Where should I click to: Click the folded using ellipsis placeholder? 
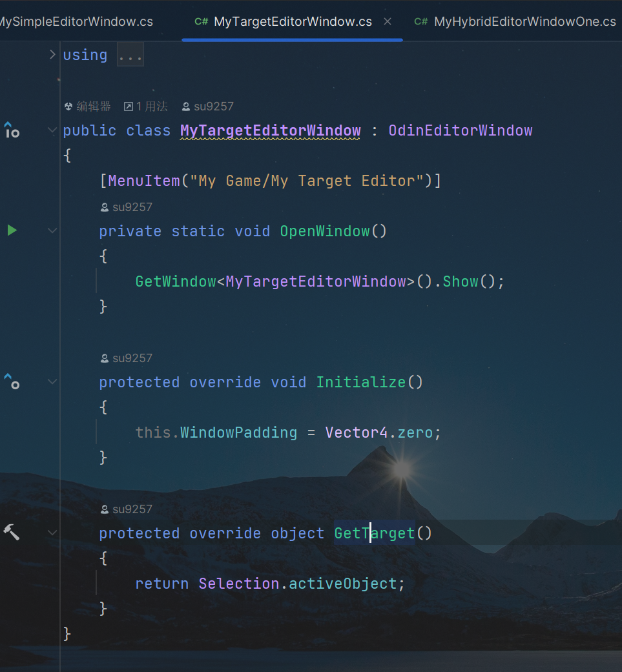[130, 55]
